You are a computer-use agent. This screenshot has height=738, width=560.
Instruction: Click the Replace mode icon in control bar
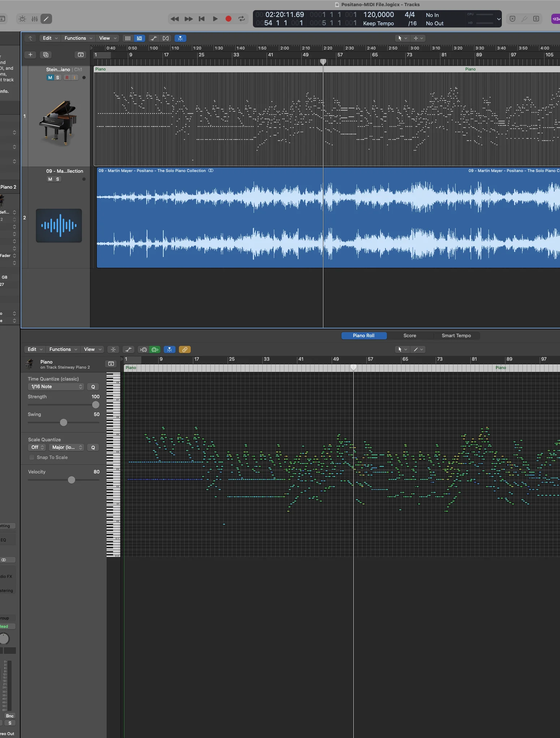512,19
